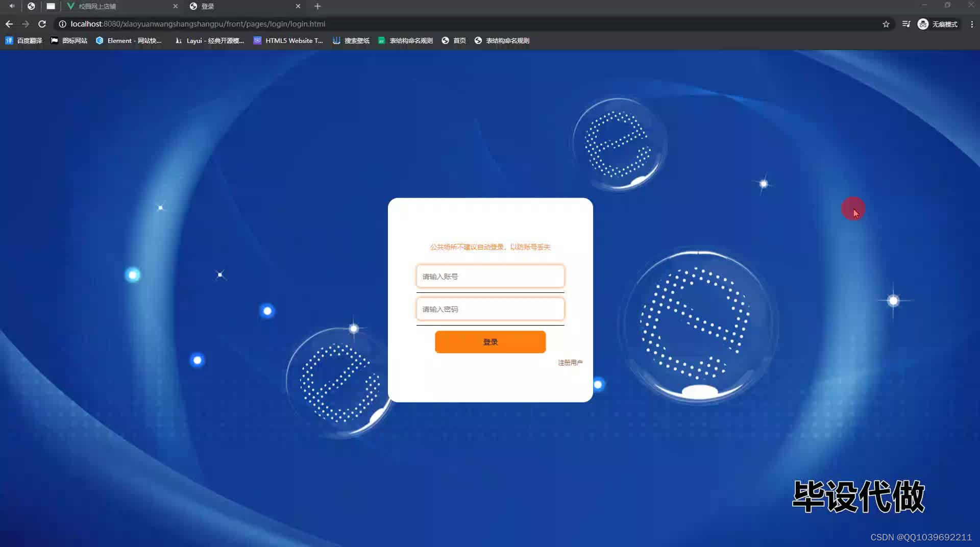Reload the login page
The width and height of the screenshot is (980, 547).
click(x=42, y=24)
